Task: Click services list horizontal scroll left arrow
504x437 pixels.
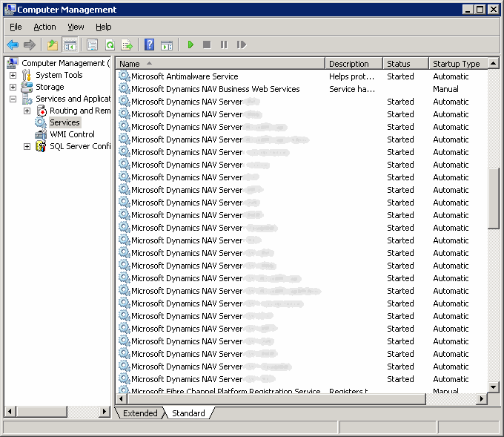Action: tap(121, 399)
